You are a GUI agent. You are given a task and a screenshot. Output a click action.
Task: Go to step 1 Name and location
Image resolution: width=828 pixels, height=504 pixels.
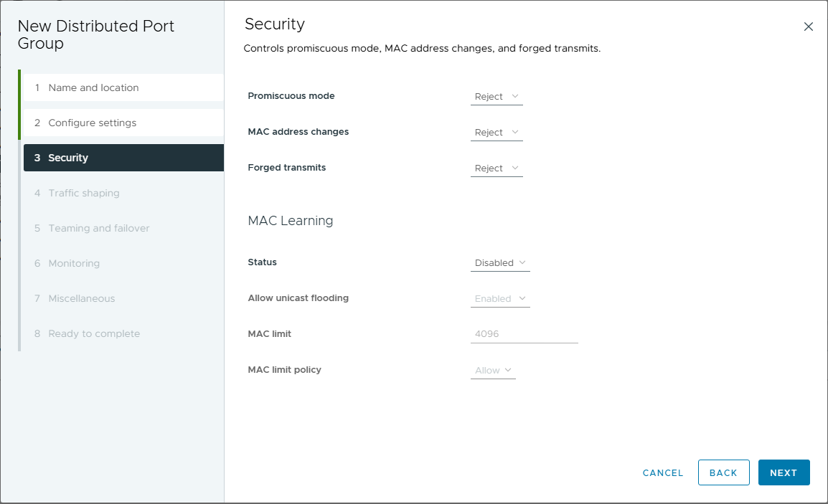[x=93, y=87]
